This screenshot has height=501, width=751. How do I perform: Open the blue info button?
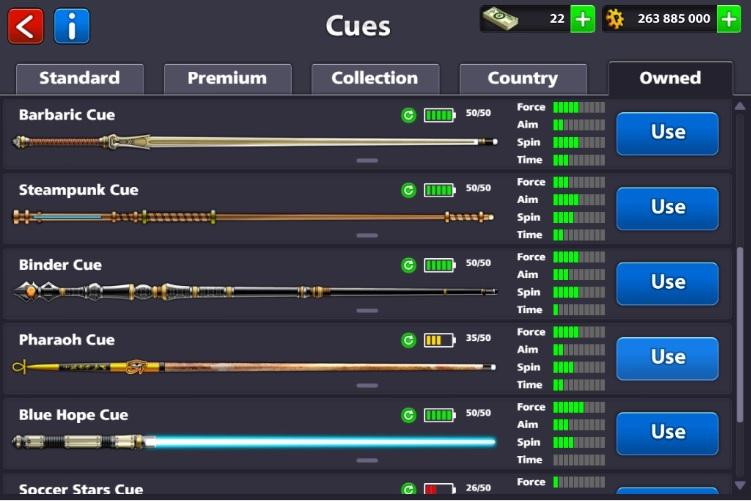72,26
